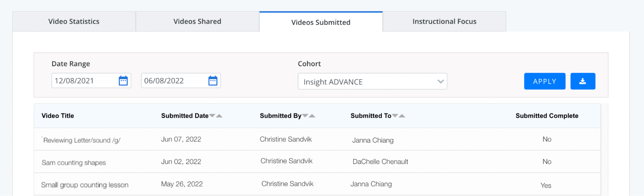
Task: Click the date 'Jun 07, 2022'
Action: tap(181, 139)
